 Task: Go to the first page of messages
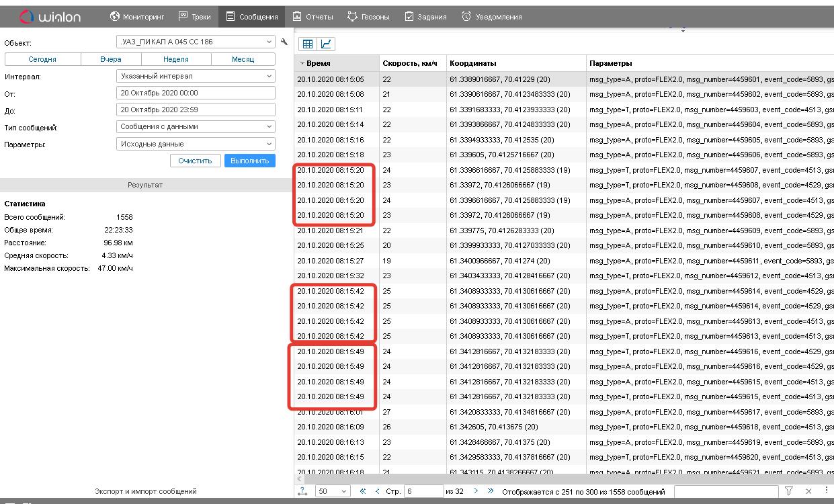tap(363, 491)
